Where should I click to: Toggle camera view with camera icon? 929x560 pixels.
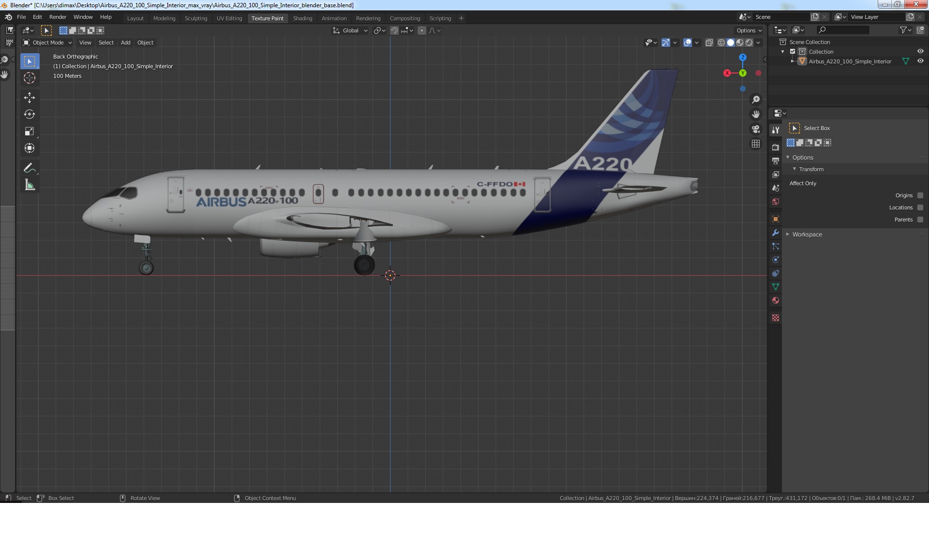756,129
